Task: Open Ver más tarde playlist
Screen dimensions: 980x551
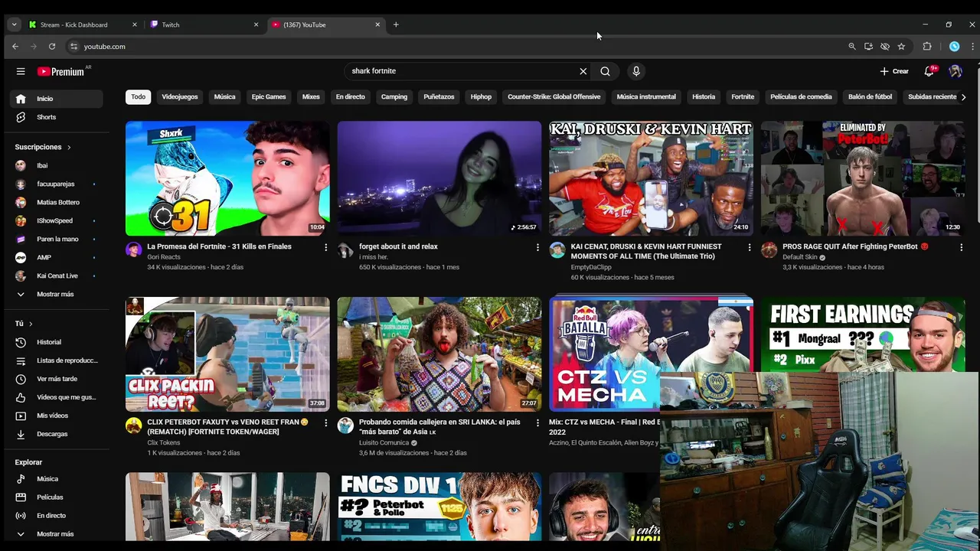Action: tap(57, 379)
